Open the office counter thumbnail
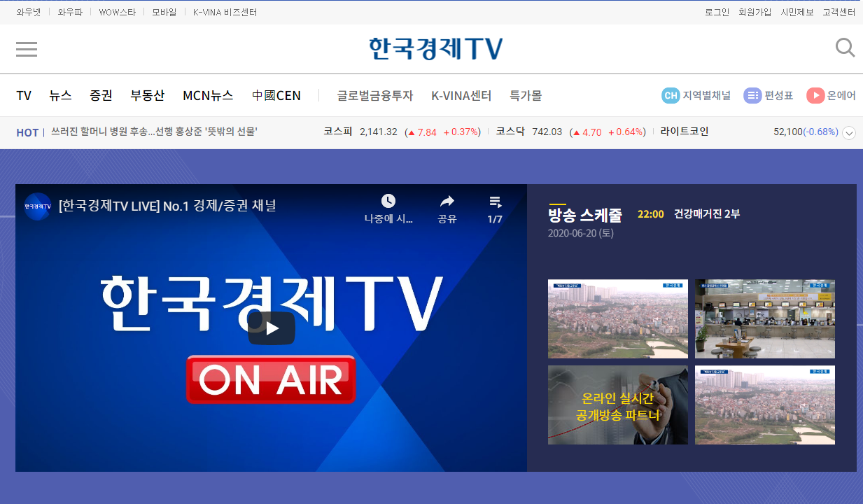The image size is (863, 504). pyautogui.click(x=765, y=319)
